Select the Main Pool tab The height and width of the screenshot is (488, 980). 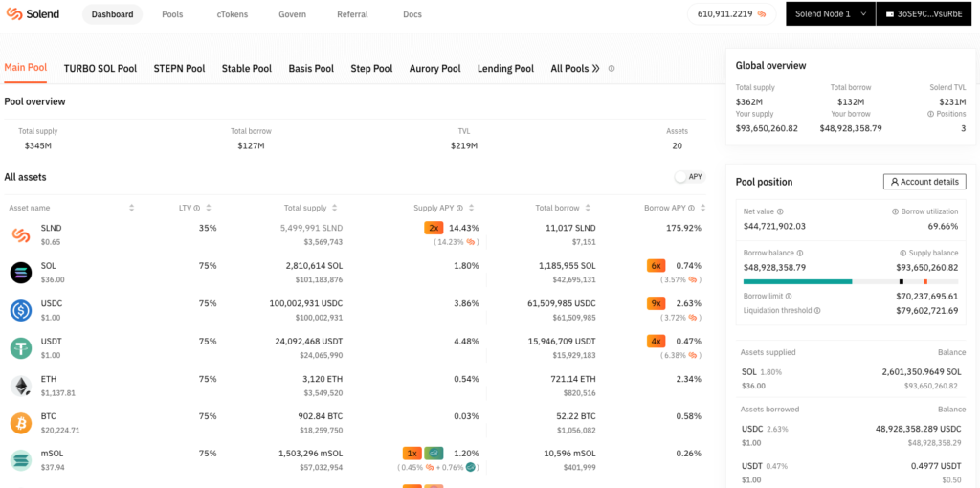point(26,68)
